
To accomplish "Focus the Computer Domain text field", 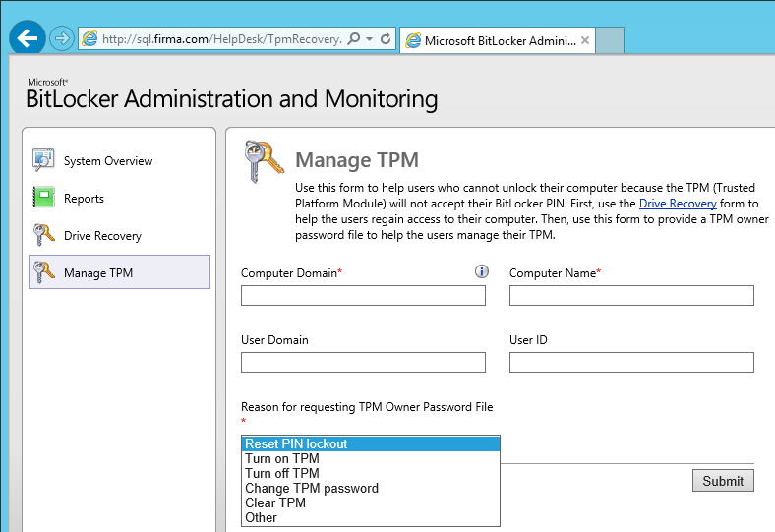I will tap(363, 295).
